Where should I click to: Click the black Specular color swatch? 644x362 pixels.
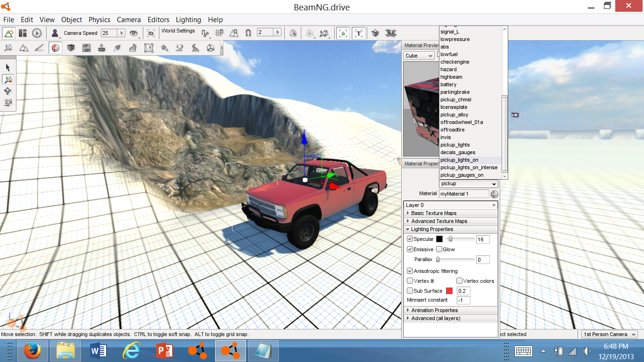pos(439,239)
